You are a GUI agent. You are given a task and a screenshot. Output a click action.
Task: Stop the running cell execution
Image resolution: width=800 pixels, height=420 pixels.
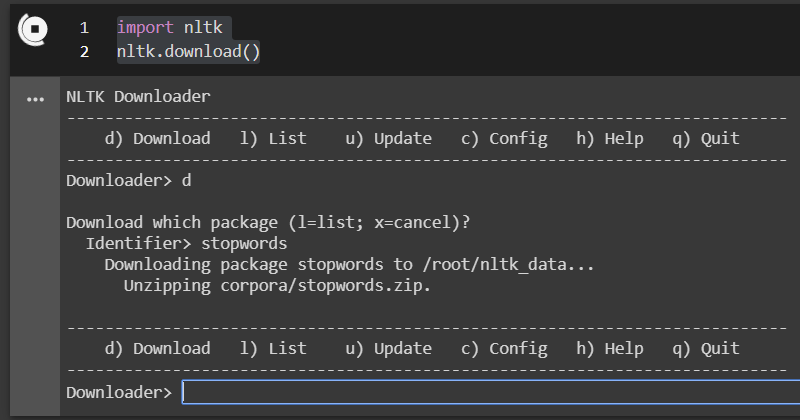(33, 30)
